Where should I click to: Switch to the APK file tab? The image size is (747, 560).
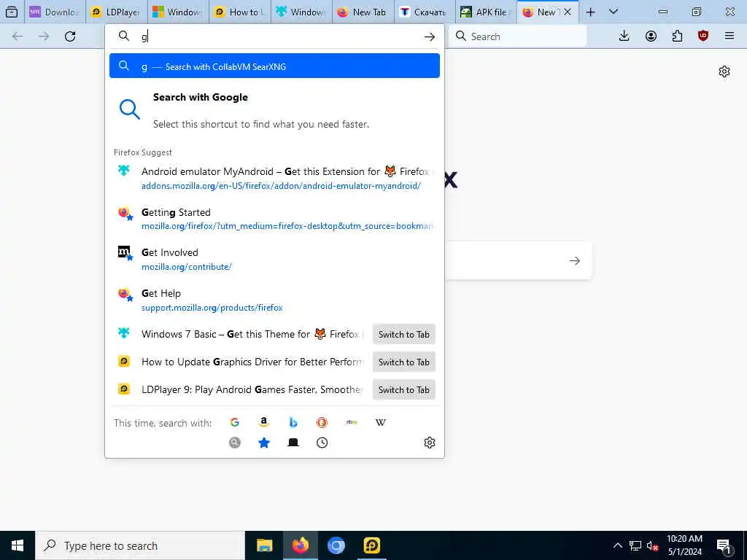point(486,12)
